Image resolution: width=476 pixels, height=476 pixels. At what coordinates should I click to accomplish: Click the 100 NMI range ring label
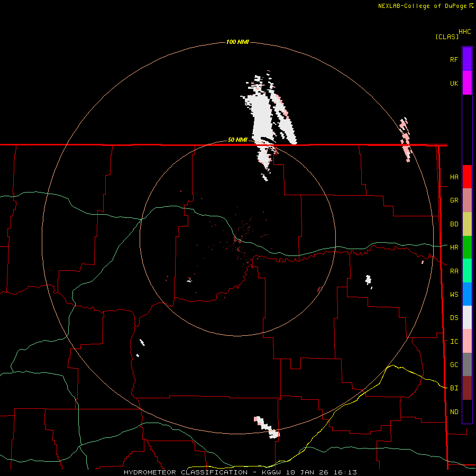click(237, 42)
